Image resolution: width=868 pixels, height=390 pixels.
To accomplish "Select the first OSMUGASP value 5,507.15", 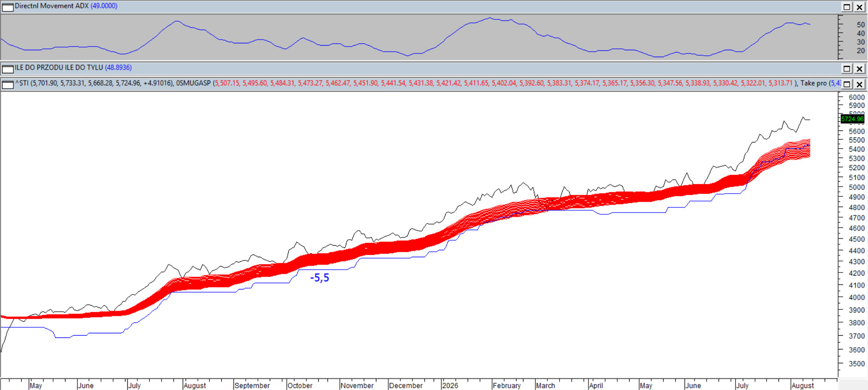I will click(x=227, y=83).
